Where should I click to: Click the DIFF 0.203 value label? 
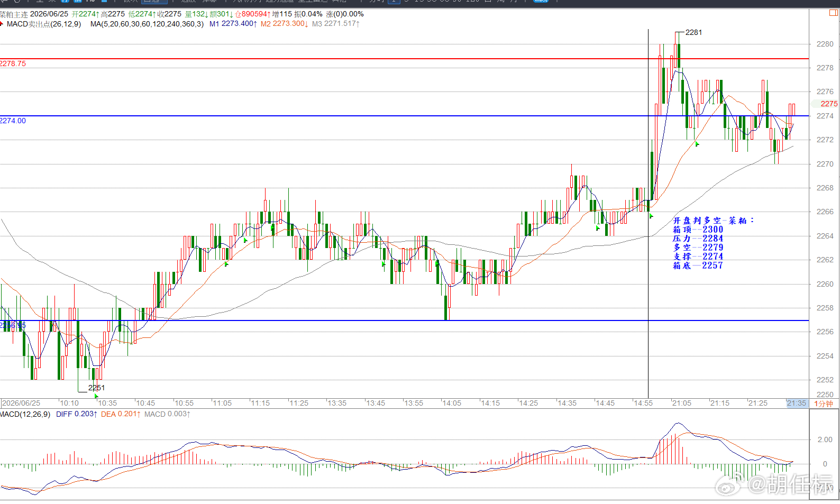pyautogui.click(x=76, y=414)
